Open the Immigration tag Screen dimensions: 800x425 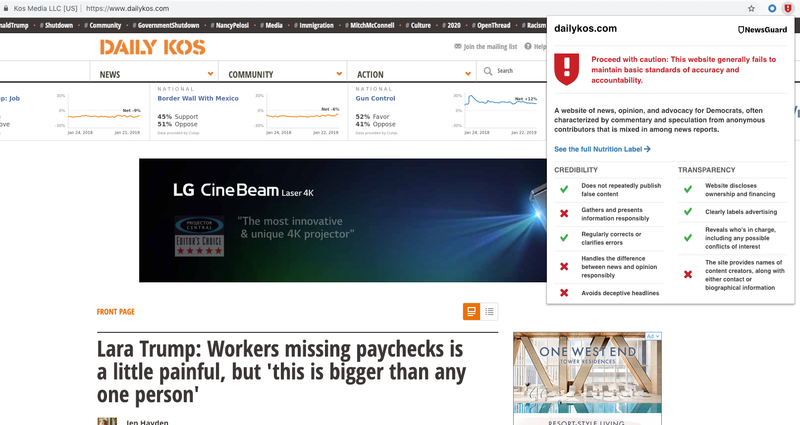314,25
